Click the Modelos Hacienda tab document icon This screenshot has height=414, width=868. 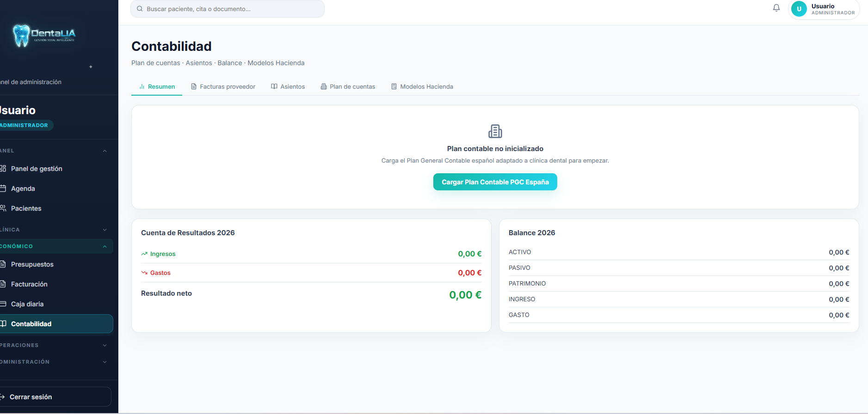[x=394, y=86]
